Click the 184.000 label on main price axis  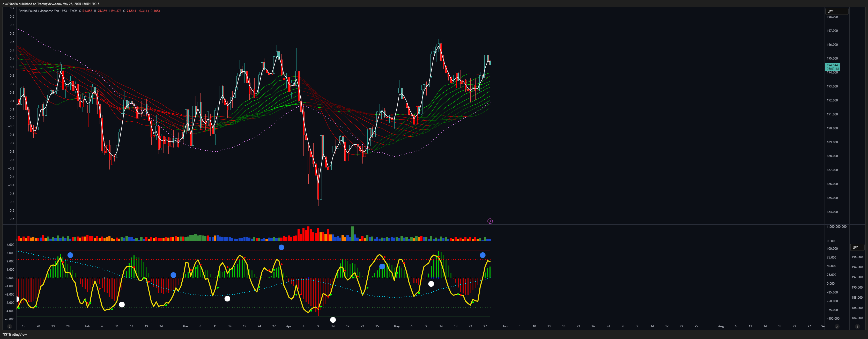832,212
